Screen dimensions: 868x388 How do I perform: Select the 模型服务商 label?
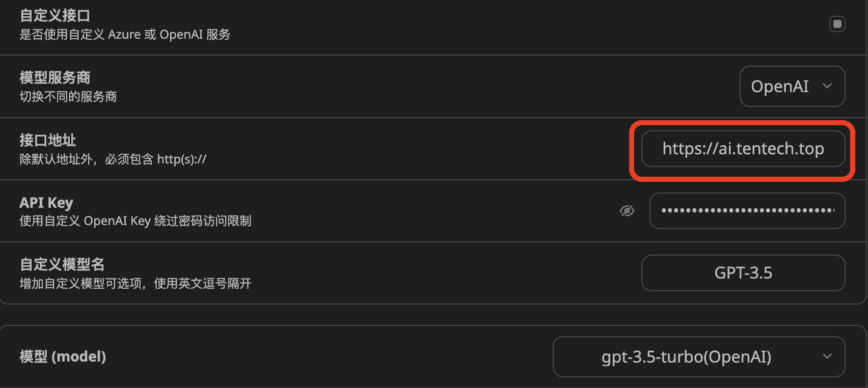(x=55, y=78)
